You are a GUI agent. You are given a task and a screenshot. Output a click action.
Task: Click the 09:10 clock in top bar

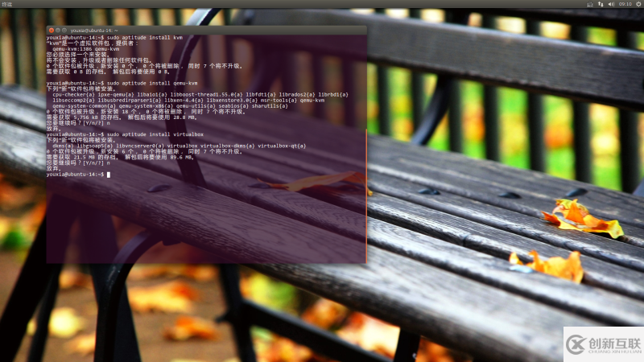pos(625,4)
